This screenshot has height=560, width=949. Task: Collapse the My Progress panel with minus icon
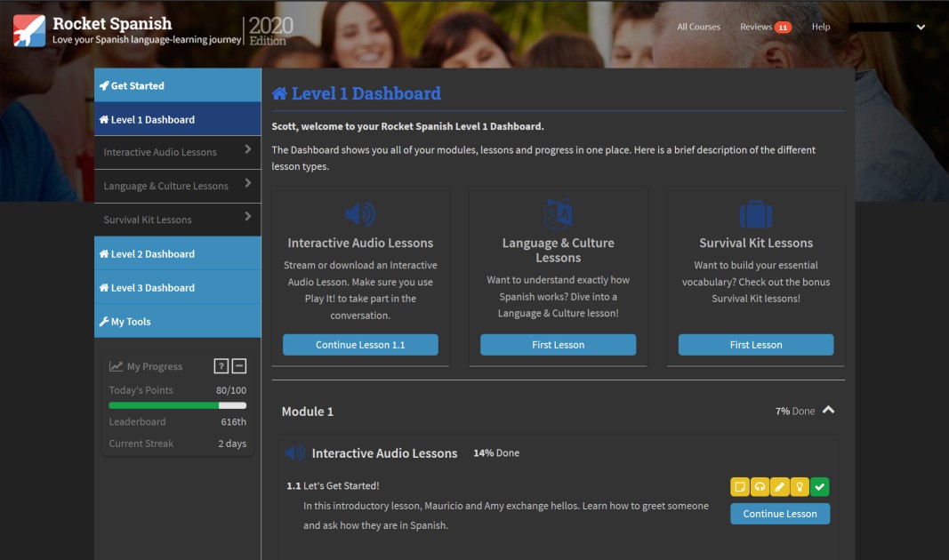(239, 366)
